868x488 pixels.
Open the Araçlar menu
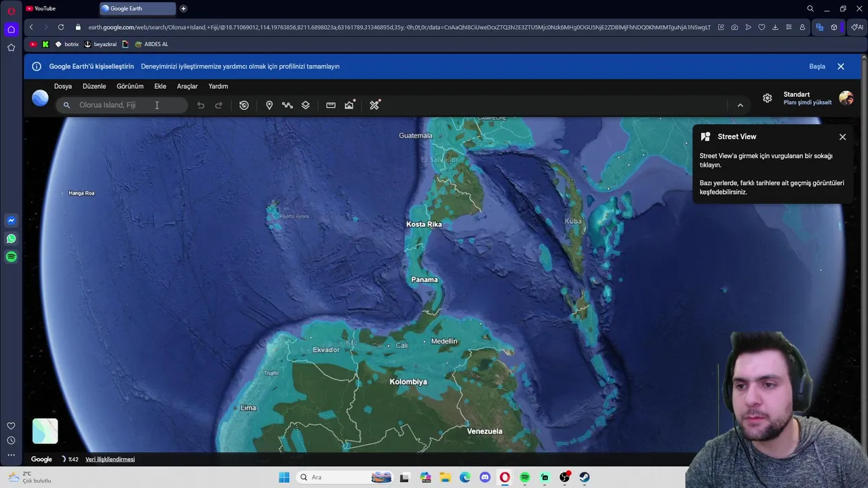[x=187, y=86]
